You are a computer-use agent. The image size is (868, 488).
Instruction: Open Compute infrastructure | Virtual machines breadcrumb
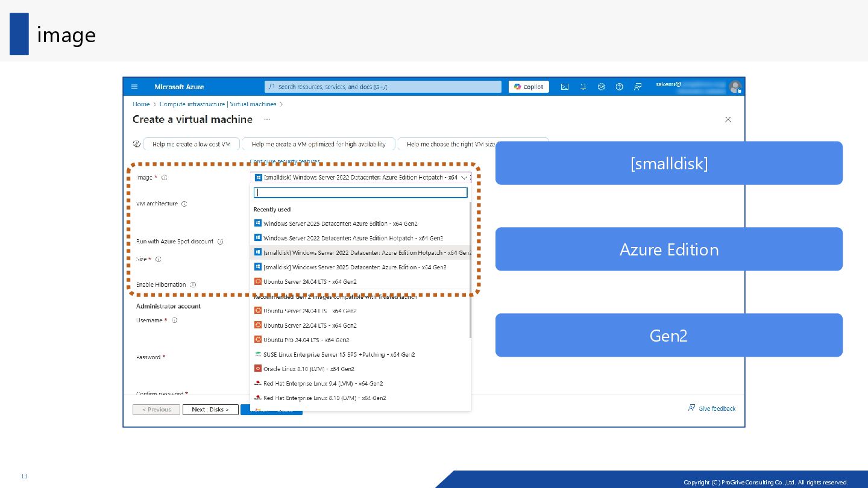pos(218,104)
